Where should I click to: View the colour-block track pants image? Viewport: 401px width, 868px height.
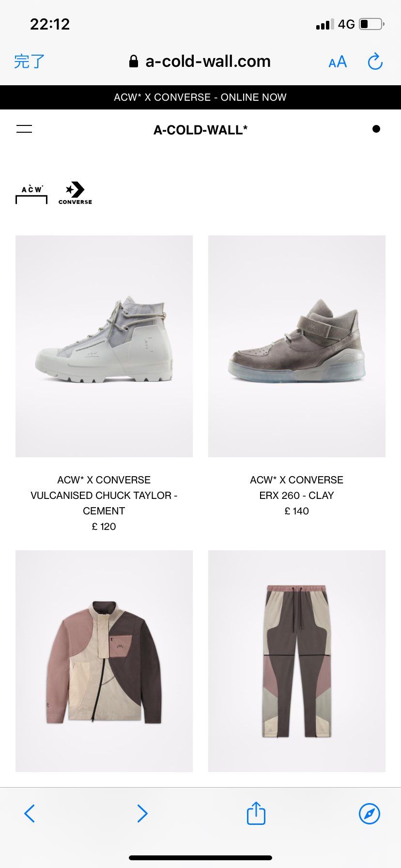tap(297, 661)
